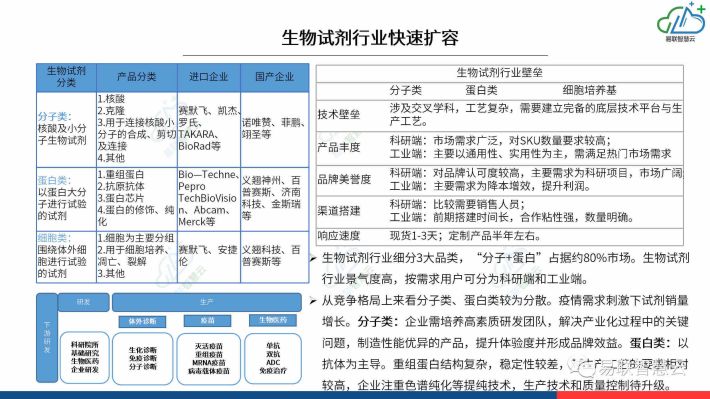
Task: Click the 生物医药 label box
Action: coord(273,320)
